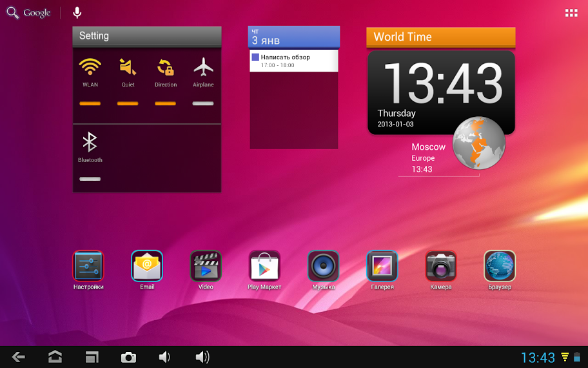588x368 pixels.
Task: Click the globe in World Time widget
Action: 479,143
